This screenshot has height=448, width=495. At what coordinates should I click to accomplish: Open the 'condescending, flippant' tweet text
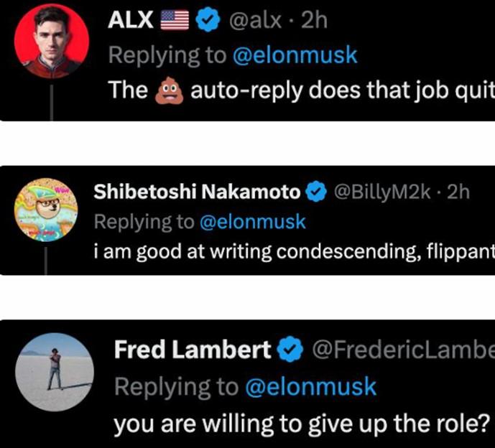[295, 253]
